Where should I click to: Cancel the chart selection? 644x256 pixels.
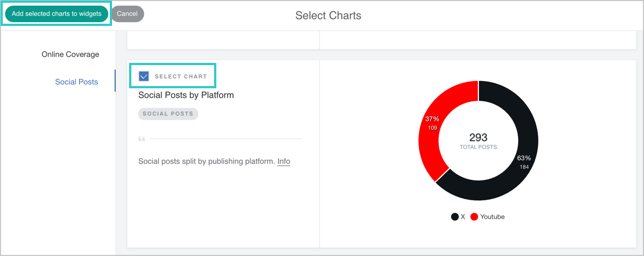click(127, 14)
